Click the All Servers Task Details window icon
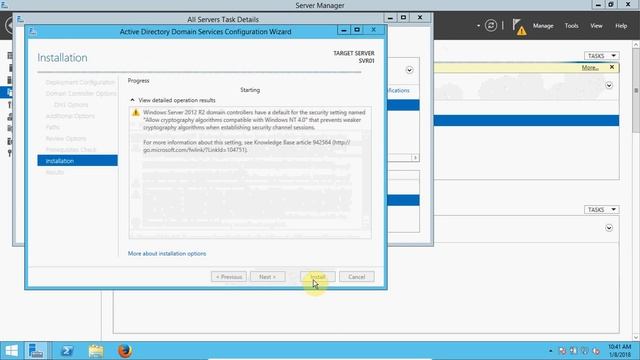The height and width of the screenshot is (360, 640). (x=20, y=19)
